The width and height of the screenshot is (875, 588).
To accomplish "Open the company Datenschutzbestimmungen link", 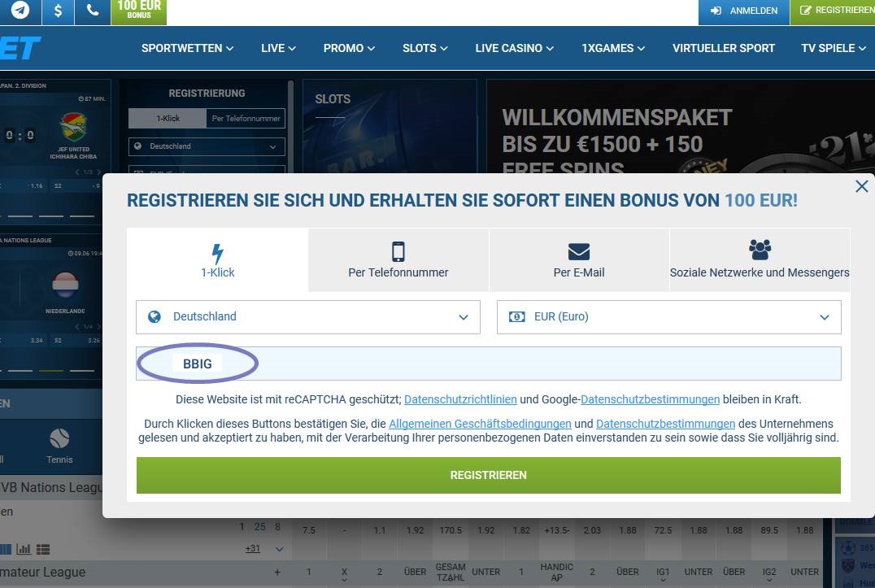I will tap(666, 424).
